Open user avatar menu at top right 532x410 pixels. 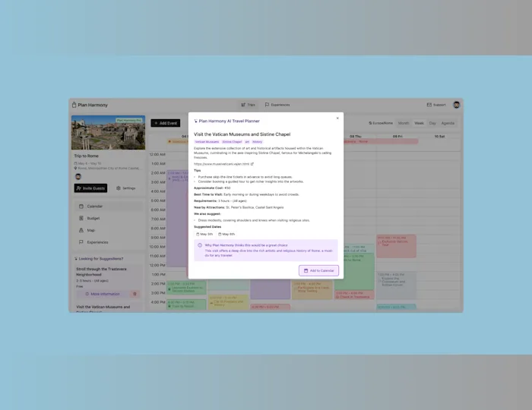pyautogui.click(x=457, y=105)
